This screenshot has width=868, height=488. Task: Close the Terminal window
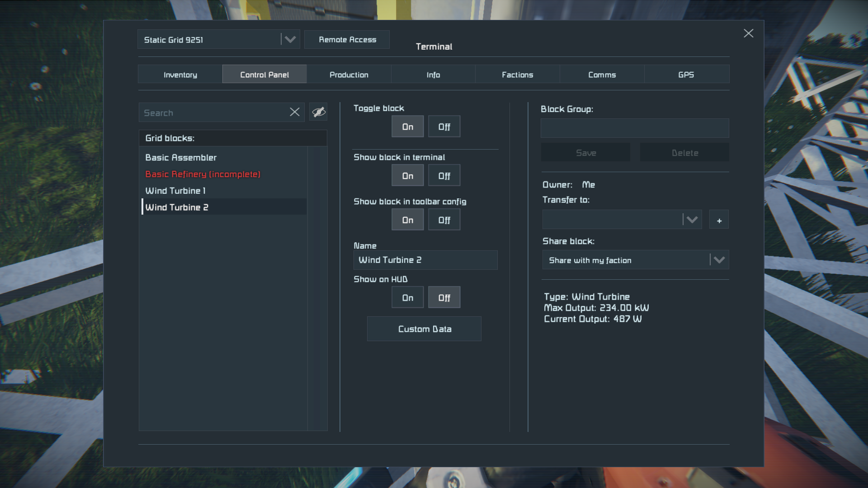point(748,33)
